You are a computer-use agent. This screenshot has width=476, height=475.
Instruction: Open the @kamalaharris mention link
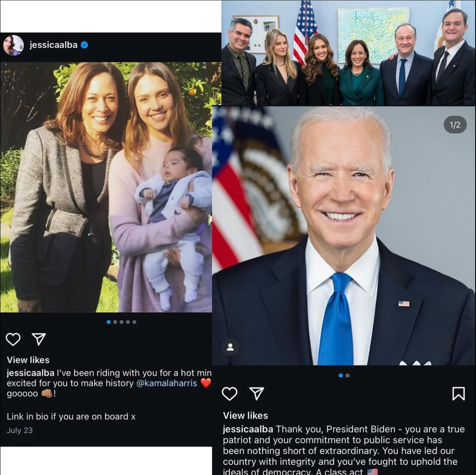167,383
